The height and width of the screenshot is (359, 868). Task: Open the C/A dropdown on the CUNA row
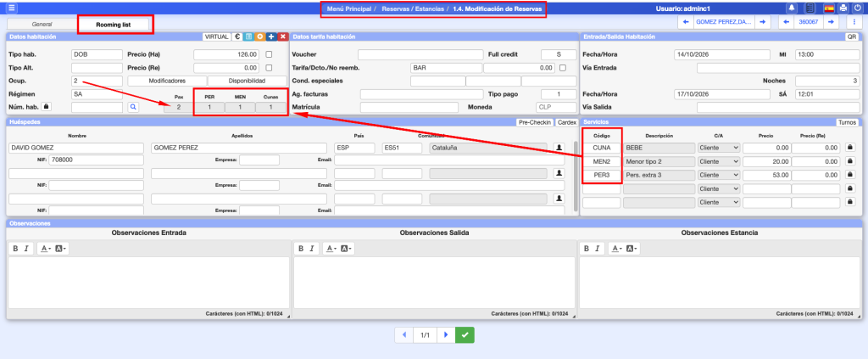719,148
